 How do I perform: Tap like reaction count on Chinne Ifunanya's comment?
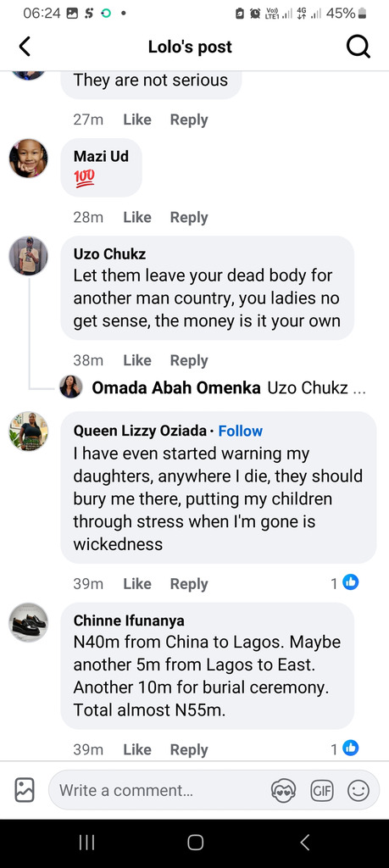click(345, 749)
